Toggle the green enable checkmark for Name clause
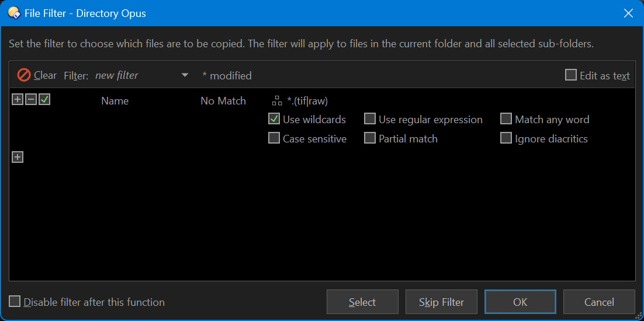The image size is (644, 321). point(44,100)
